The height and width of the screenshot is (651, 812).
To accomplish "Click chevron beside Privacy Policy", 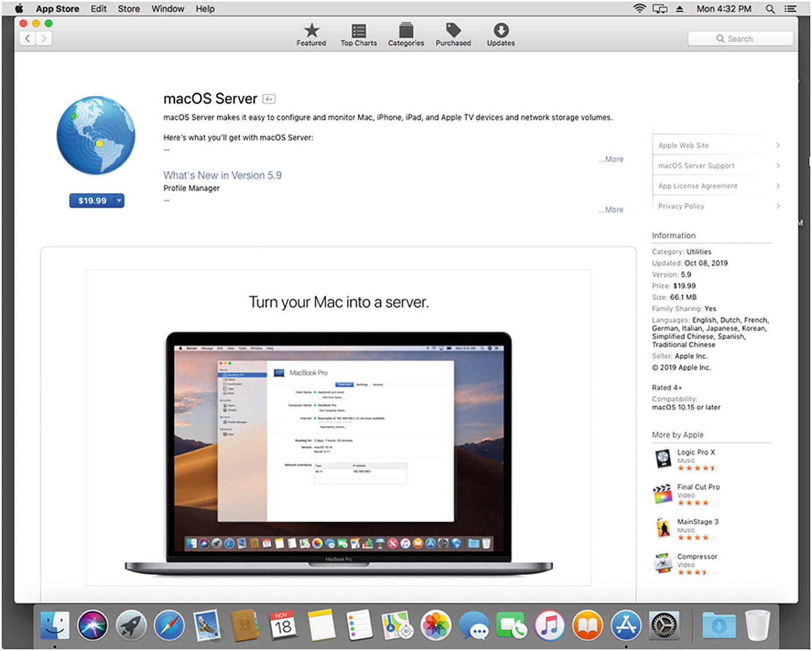I will click(x=778, y=206).
